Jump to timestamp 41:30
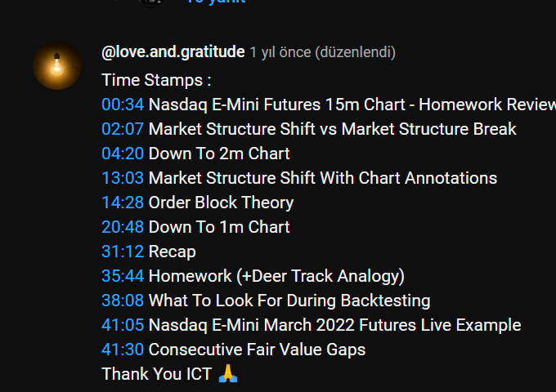 pos(123,350)
